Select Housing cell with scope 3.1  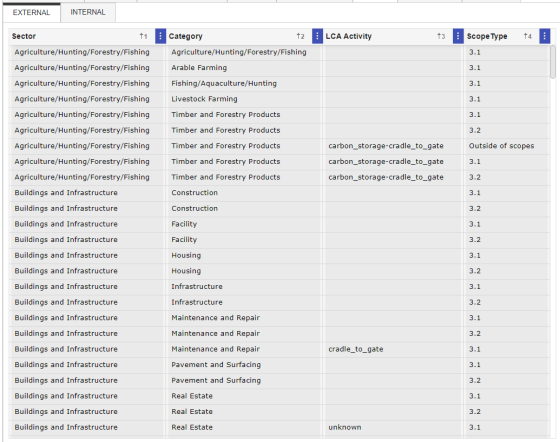(244, 255)
